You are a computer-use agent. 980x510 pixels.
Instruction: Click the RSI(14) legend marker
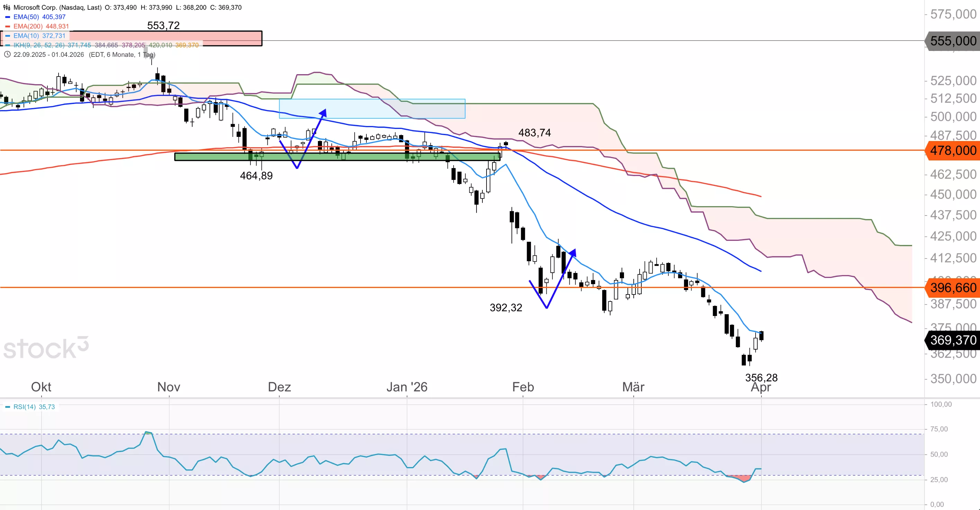click(7, 407)
